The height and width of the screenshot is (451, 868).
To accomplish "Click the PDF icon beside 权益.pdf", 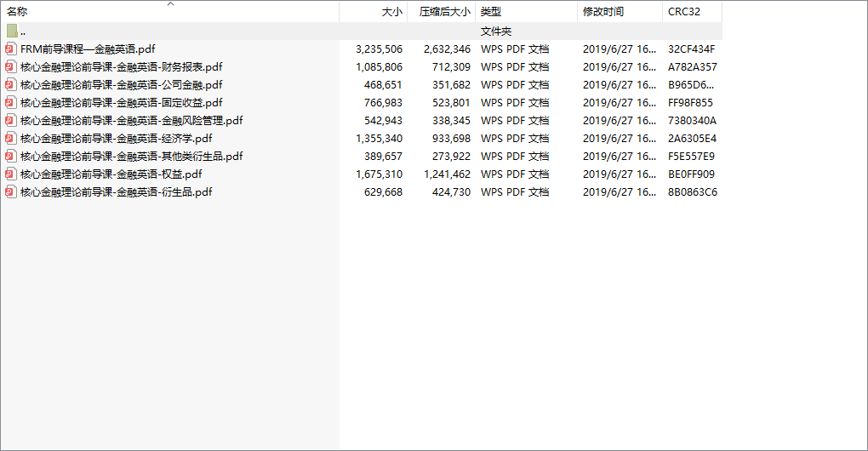I will [x=11, y=174].
